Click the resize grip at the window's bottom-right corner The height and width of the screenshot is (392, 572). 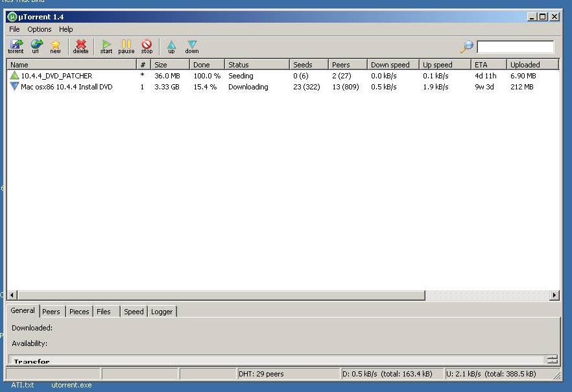tap(556, 375)
